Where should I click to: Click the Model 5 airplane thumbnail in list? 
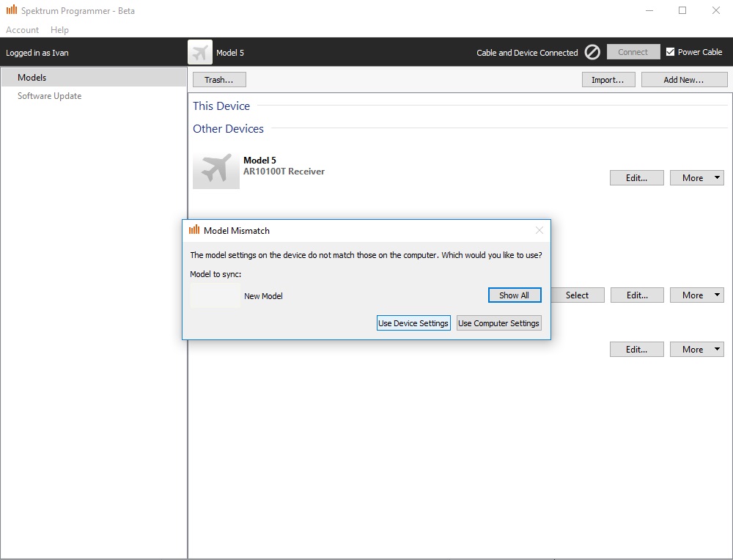216,171
